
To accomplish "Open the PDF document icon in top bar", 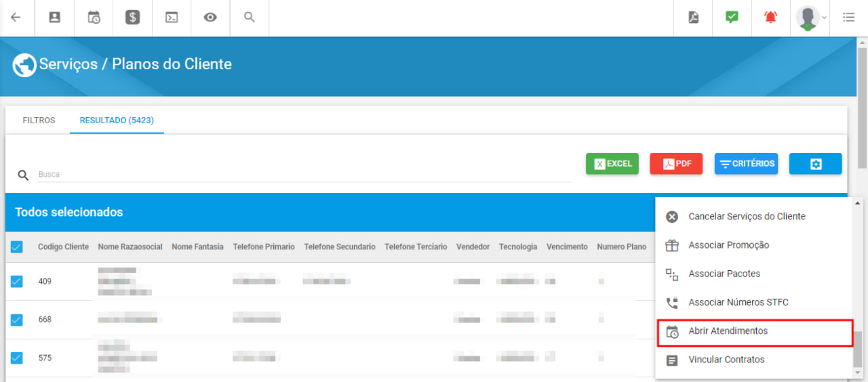I will point(693,18).
